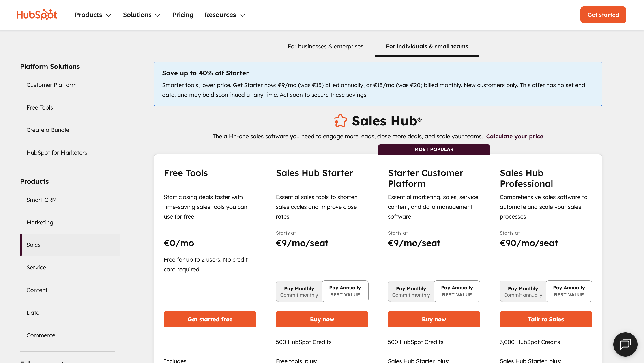Select Data in Products sidebar

(33, 312)
